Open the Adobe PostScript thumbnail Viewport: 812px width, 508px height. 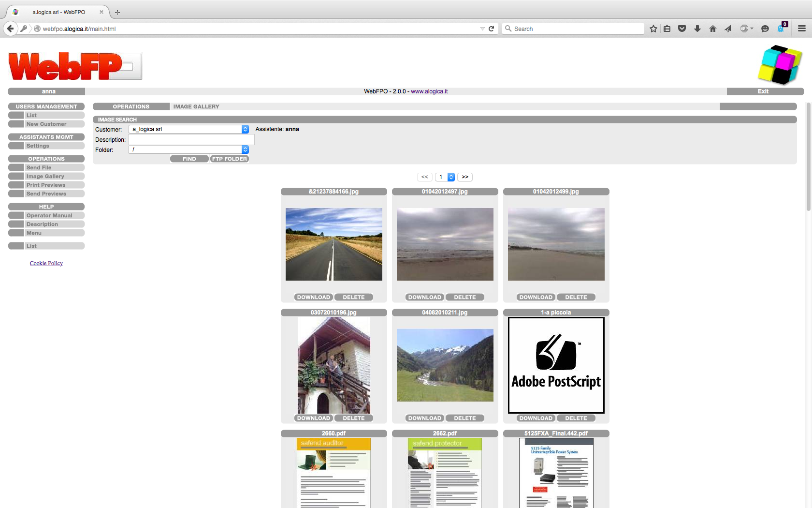click(556, 365)
